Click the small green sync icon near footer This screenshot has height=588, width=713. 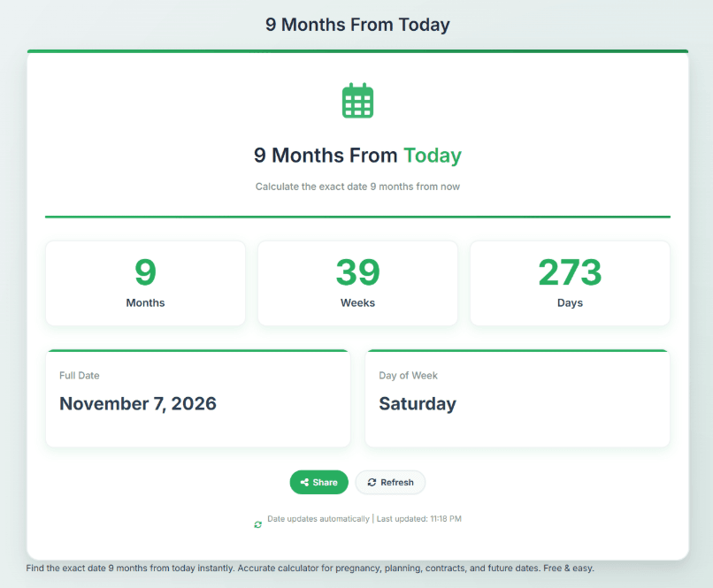[x=257, y=524]
